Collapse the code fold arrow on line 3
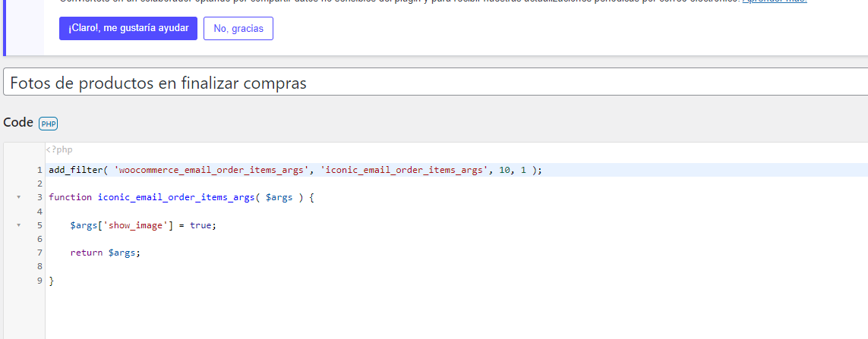The height and width of the screenshot is (339, 868). [x=18, y=197]
